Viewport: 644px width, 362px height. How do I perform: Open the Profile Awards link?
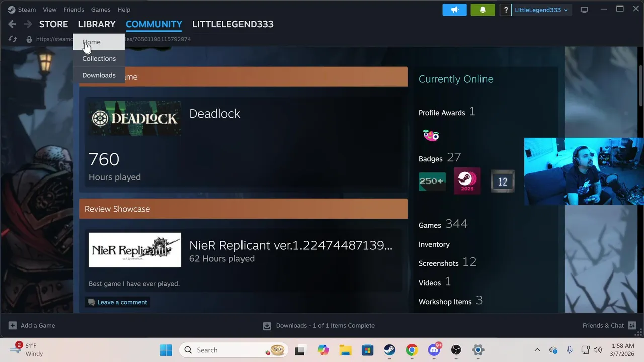tap(447, 112)
